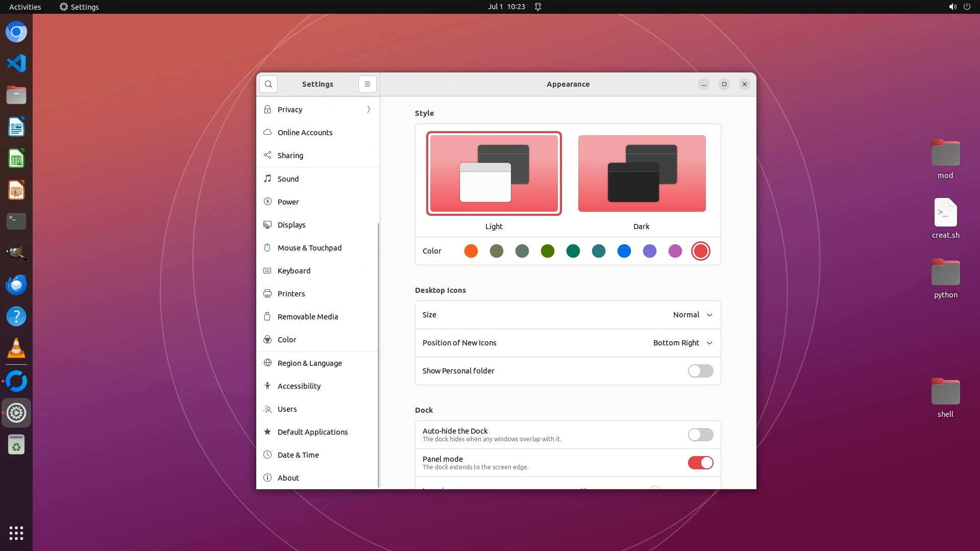Open LibreOffice Calc from the dock
This screenshot has height=551, width=980.
click(16, 159)
